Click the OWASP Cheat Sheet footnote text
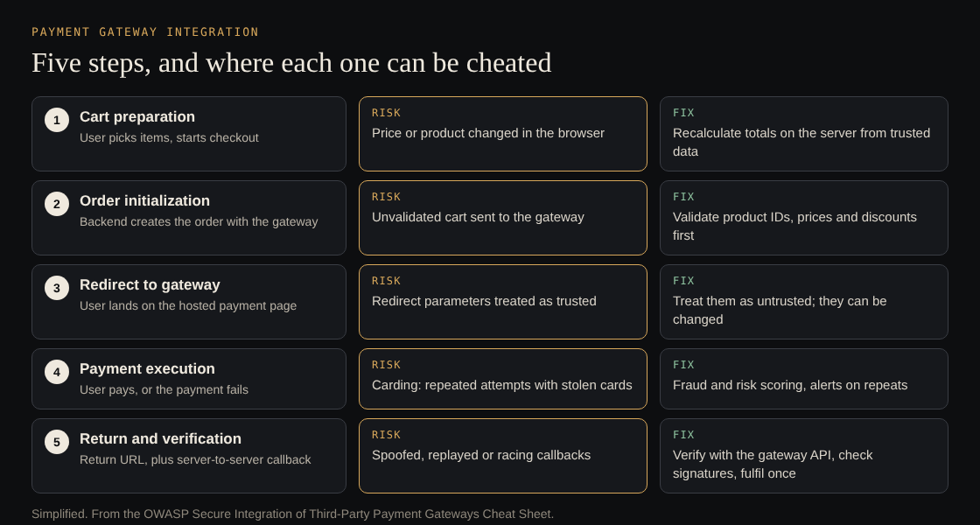 click(292, 514)
